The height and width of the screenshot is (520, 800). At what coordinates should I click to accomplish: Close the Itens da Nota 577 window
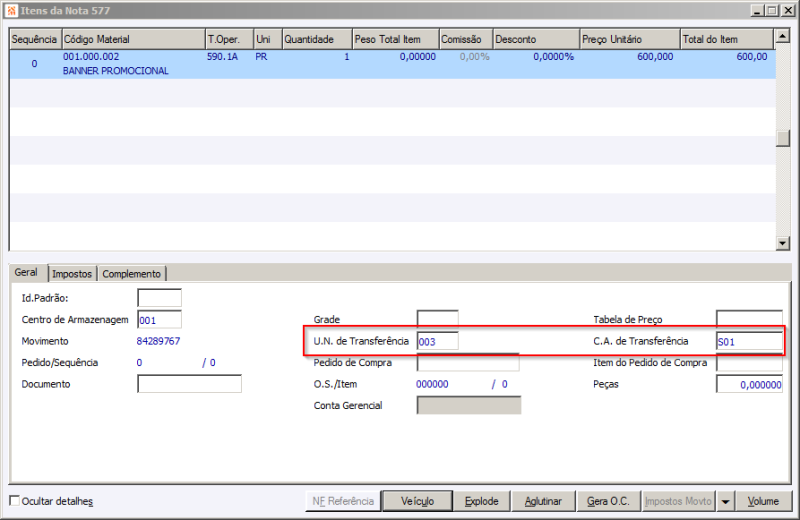click(788, 11)
